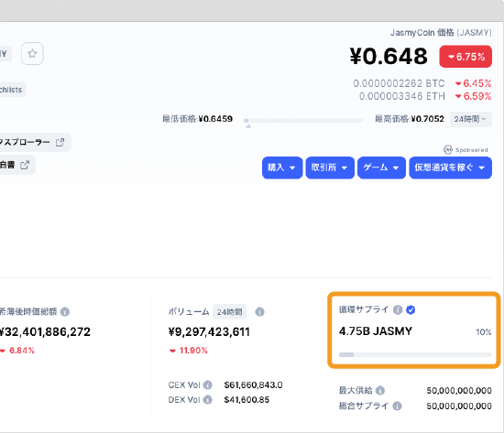Click the ¥32,401,886,272 value
Screen dimensions: 504x433
(45, 331)
